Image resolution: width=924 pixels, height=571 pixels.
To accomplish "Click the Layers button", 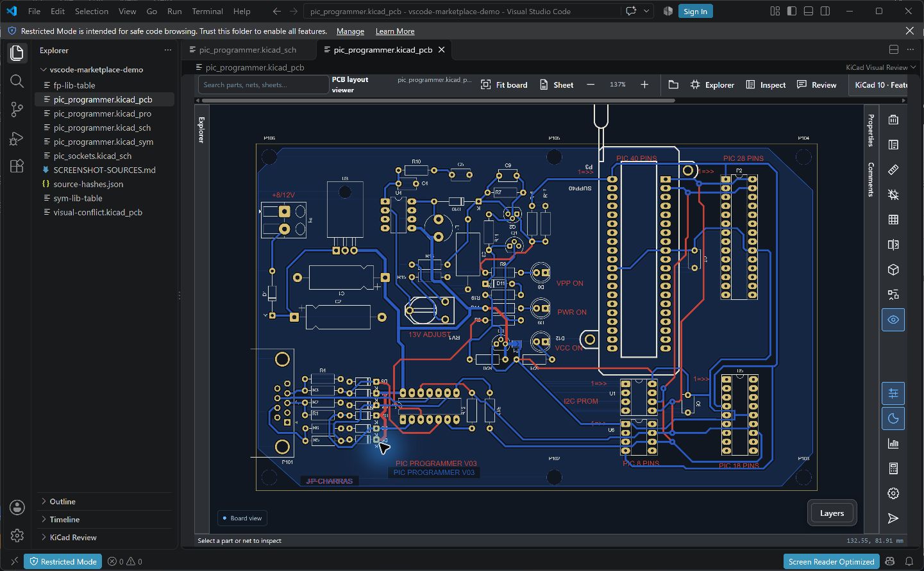I will (x=832, y=513).
